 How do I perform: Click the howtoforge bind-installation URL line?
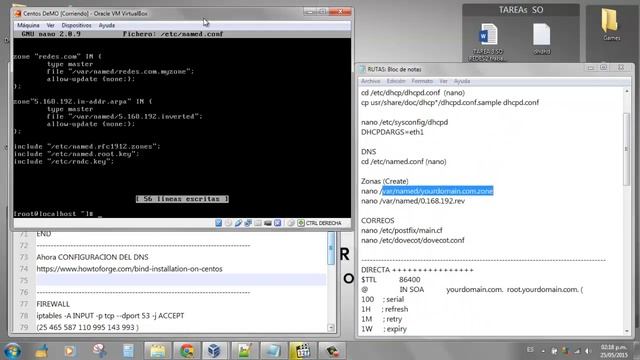(129, 269)
